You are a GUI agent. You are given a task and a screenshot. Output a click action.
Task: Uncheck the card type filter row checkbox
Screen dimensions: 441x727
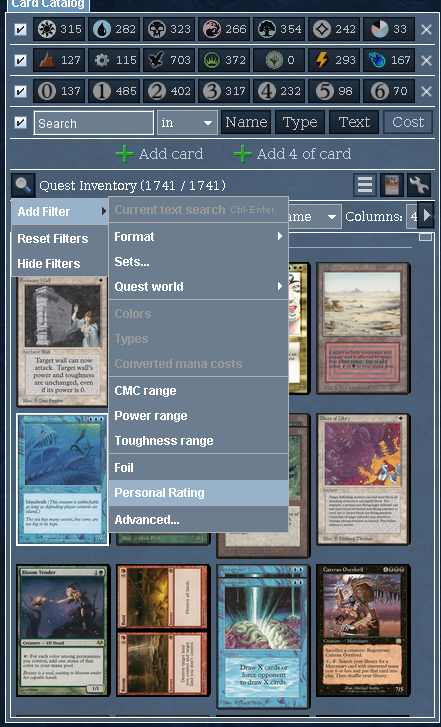coord(20,60)
